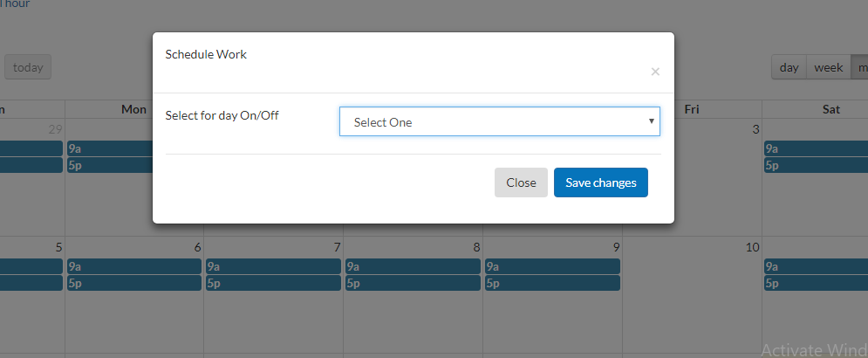The width and height of the screenshot is (868, 358).
Task: Click the Sat column header
Action: 830,109
